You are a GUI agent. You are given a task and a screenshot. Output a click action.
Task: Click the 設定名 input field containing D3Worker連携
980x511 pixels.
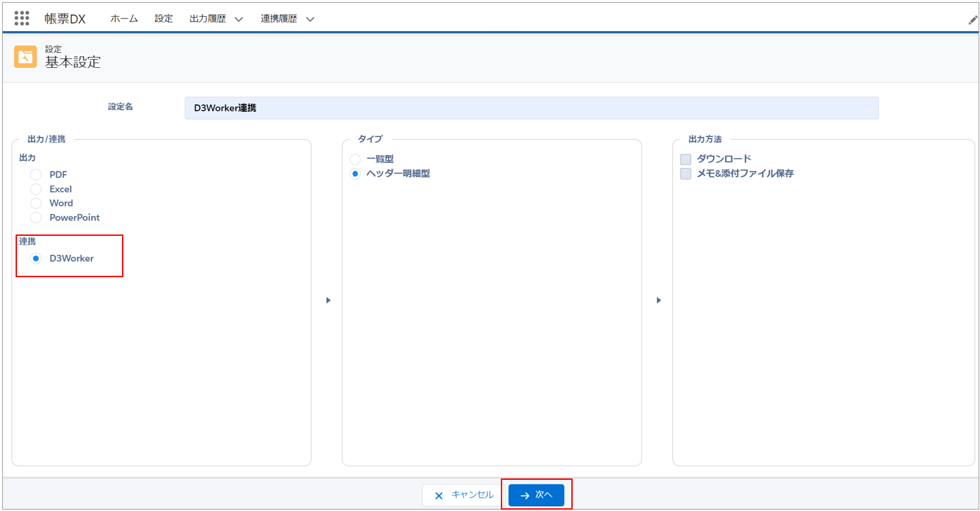(531, 108)
